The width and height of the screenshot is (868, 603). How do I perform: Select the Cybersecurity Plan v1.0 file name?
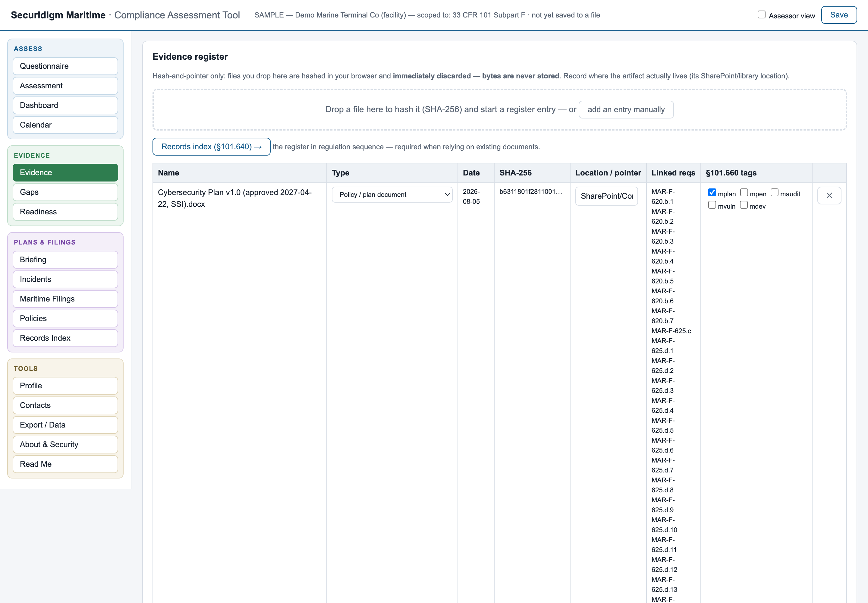[x=234, y=198]
